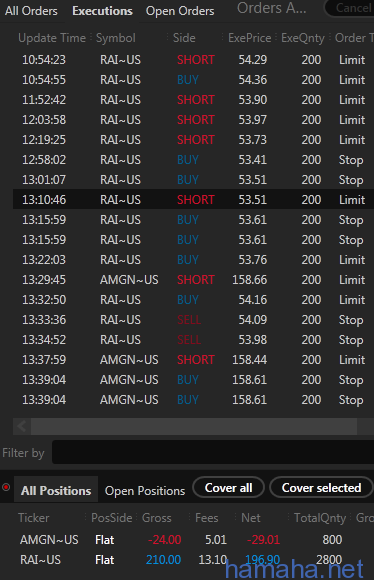Image resolution: width=374 pixels, height=580 pixels.
Task: Select the AMGN~US position row
Action: coord(193,540)
